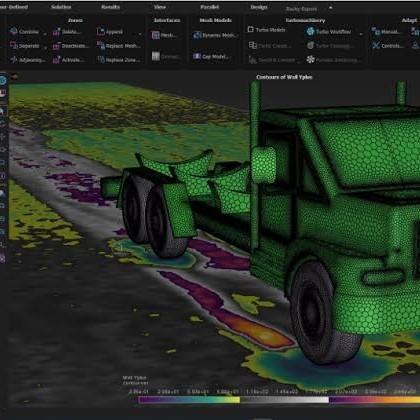Image resolution: width=420 pixels, height=420 pixels.
Task: Open the Append mesh dropdown
Action: click(140, 34)
